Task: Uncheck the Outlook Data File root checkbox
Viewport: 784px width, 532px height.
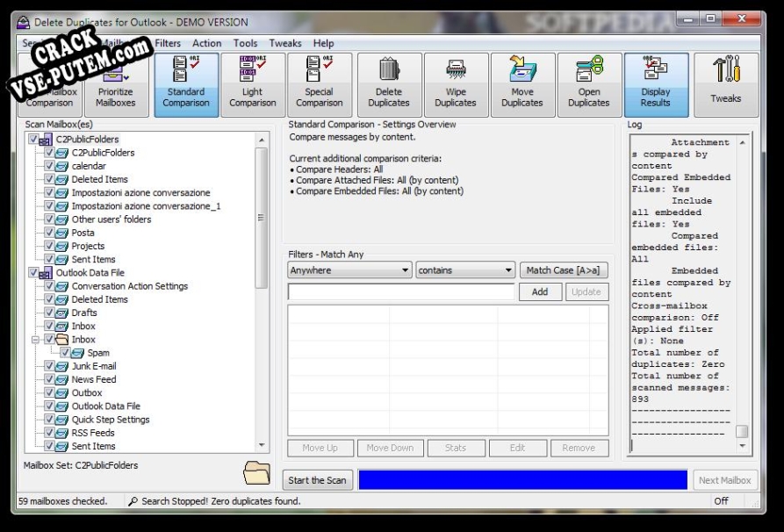Action: point(33,272)
